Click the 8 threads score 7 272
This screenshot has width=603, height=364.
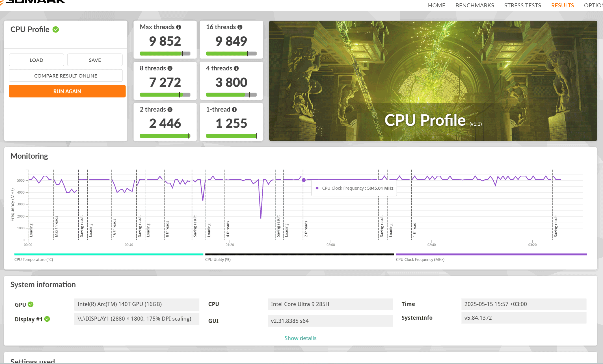click(x=165, y=82)
